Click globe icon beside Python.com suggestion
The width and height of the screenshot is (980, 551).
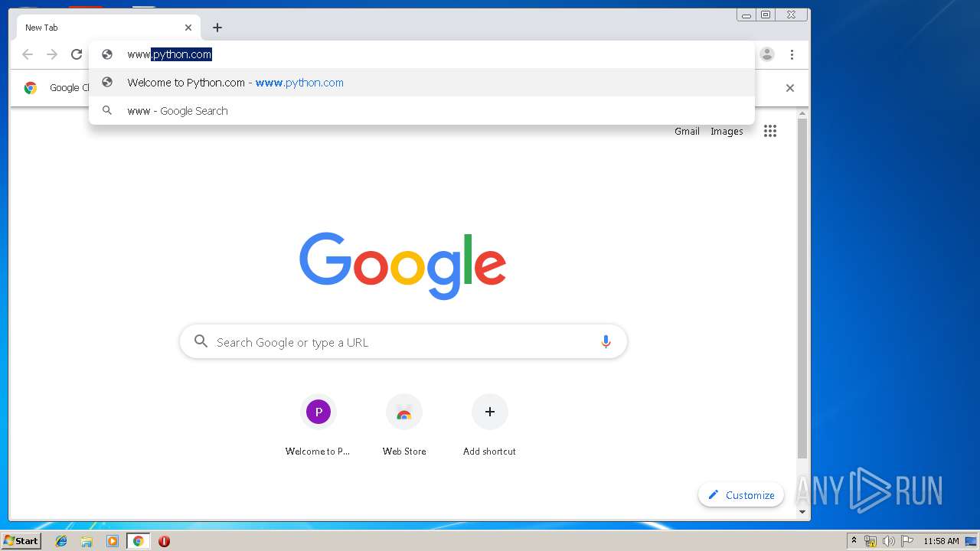tap(107, 83)
